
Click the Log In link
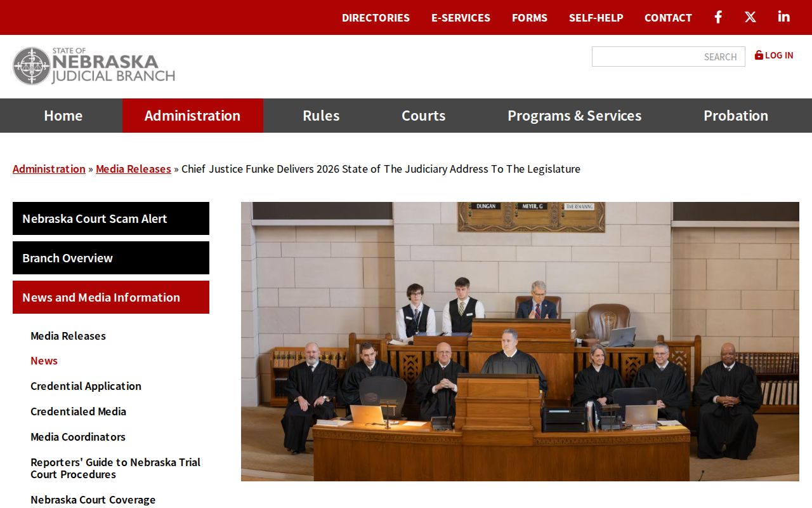[774, 55]
